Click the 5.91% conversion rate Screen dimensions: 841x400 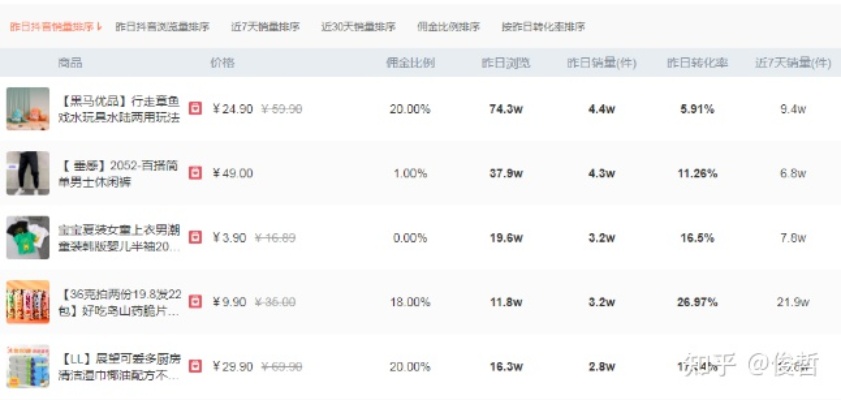click(x=697, y=109)
